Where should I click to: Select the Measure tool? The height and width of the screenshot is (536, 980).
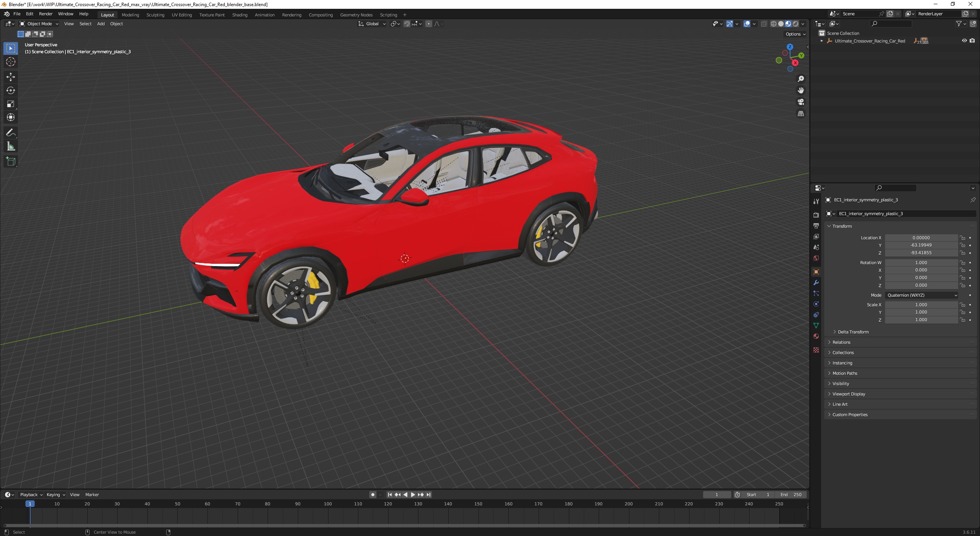click(x=11, y=146)
